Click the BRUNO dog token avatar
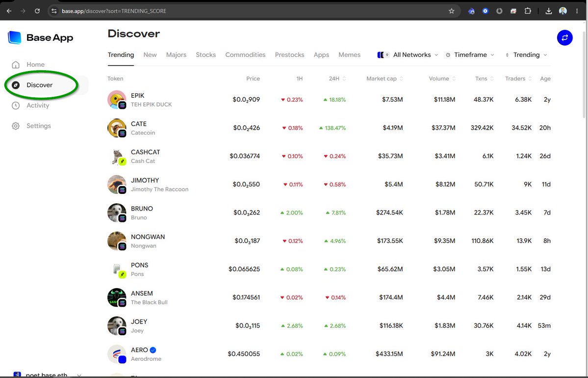The width and height of the screenshot is (588, 378). 117,213
